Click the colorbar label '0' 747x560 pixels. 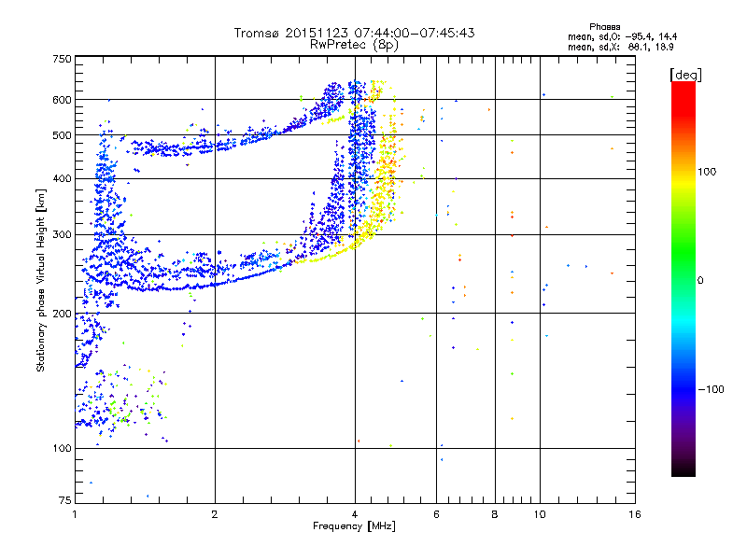[700, 281]
